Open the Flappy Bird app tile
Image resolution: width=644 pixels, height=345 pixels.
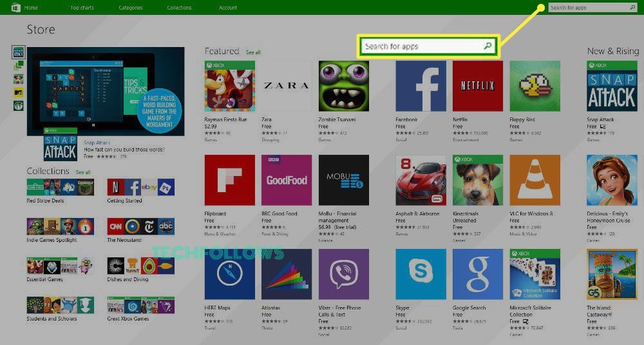pyautogui.click(x=535, y=86)
